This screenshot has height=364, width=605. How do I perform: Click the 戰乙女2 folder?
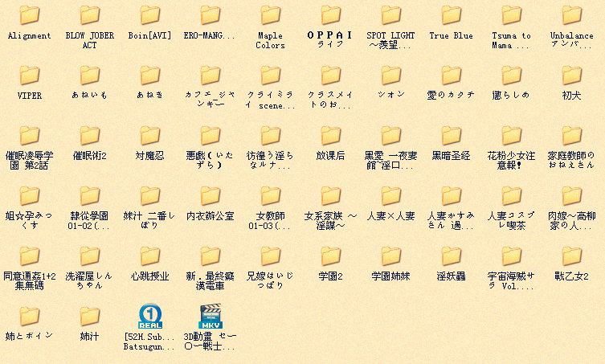[572, 256]
